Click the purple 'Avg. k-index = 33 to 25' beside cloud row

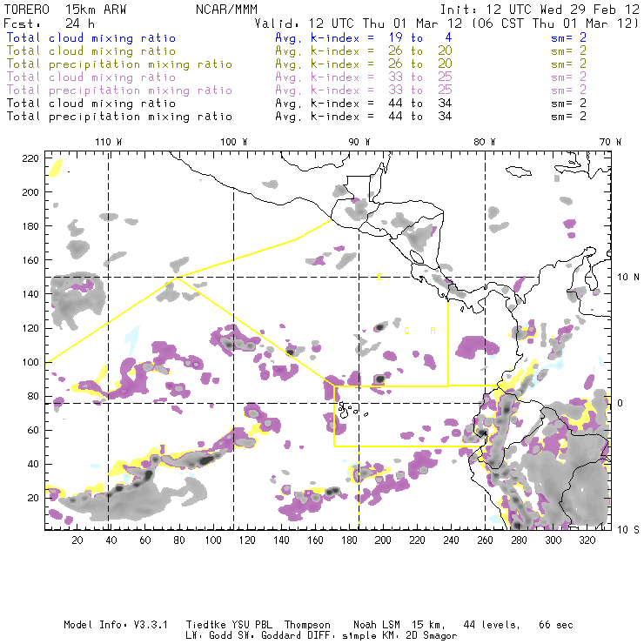pyautogui.click(x=364, y=77)
